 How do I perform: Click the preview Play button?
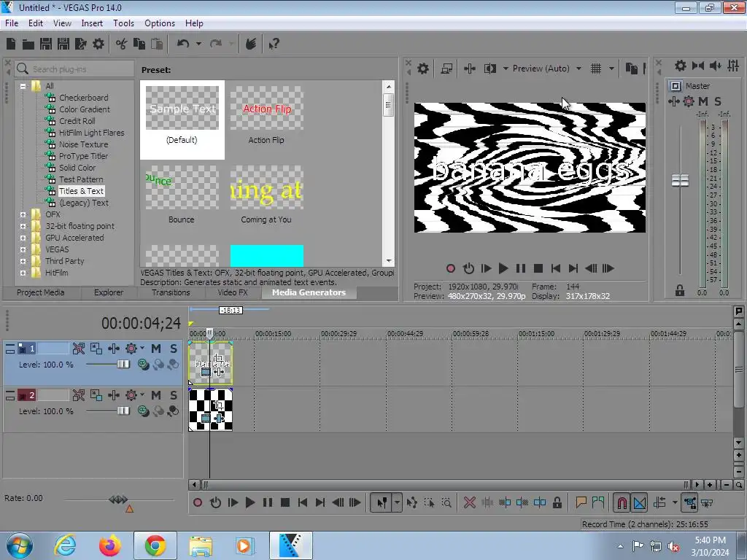tap(503, 268)
